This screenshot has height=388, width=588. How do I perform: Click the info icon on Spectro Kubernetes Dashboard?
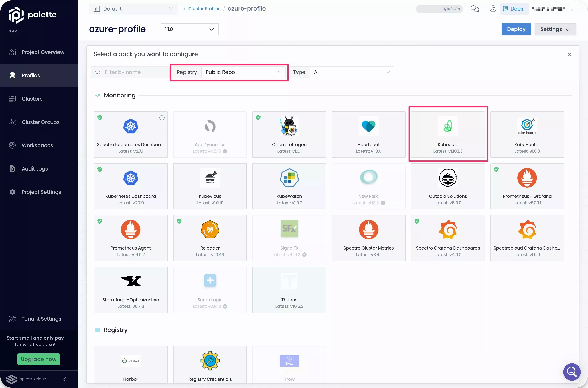(x=162, y=118)
